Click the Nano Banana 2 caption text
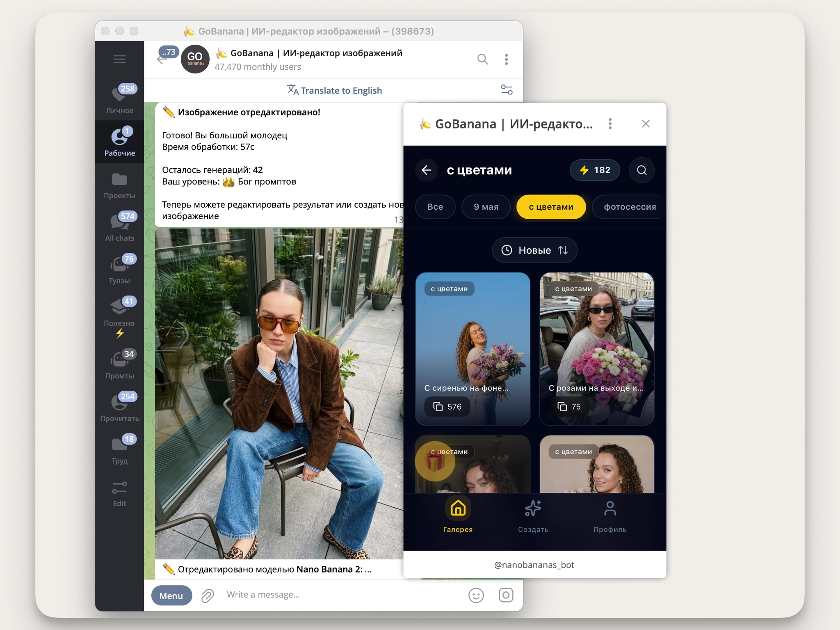The image size is (840, 630). 267,570
